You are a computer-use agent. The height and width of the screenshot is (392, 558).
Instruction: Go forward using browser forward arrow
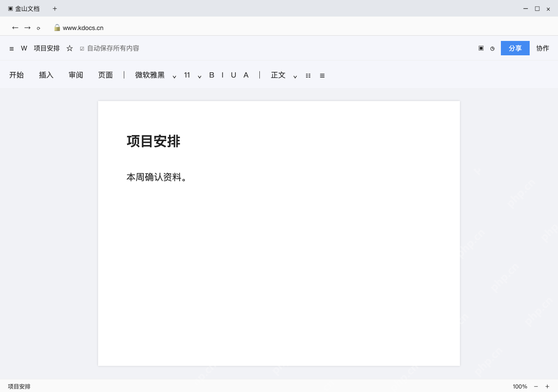tap(27, 27)
